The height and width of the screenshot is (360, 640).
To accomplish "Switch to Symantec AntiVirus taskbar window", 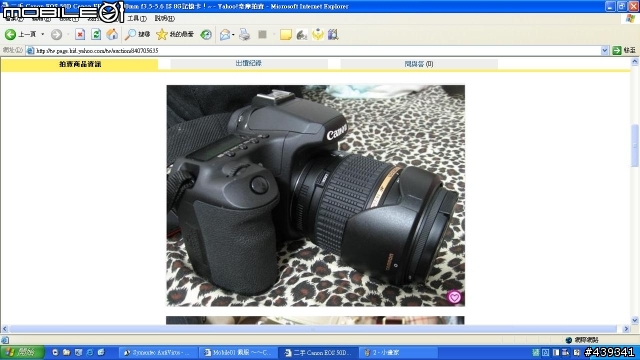I will pyautogui.click(x=158, y=352).
